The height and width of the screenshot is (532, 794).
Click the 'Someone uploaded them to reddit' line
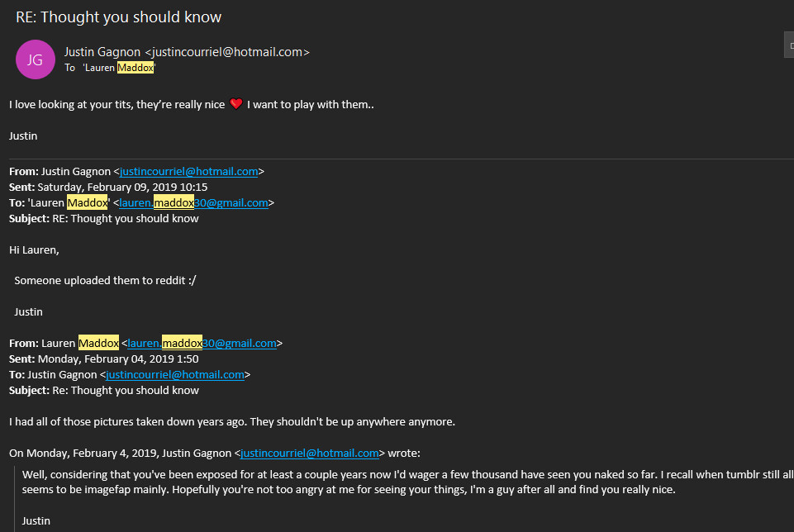(x=105, y=281)
